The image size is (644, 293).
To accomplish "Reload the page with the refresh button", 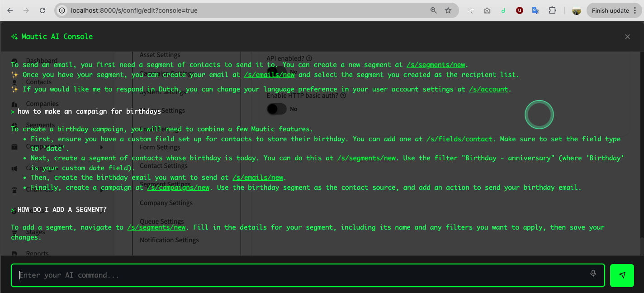I will click(42, 10).
